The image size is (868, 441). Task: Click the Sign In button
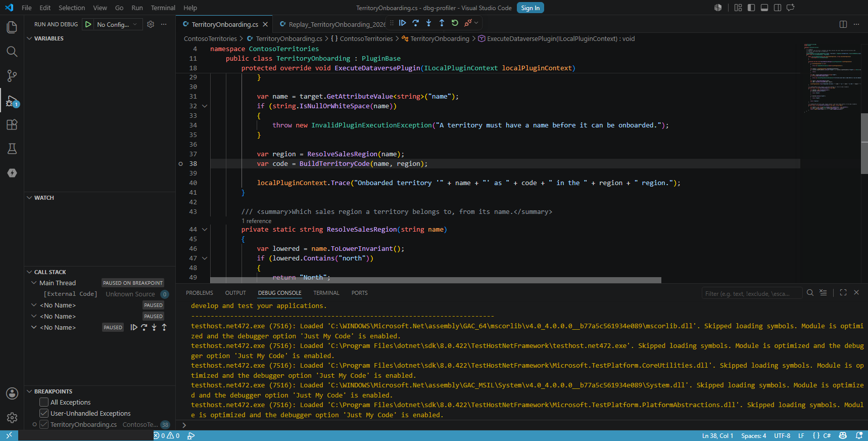pos(531,8)
